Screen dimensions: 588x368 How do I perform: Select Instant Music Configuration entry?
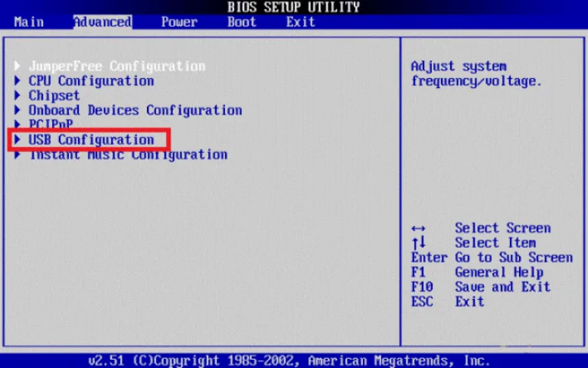[129, 155]
